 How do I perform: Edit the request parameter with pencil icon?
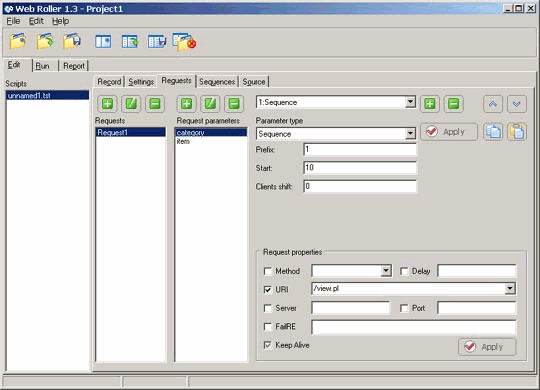(210, 104)
